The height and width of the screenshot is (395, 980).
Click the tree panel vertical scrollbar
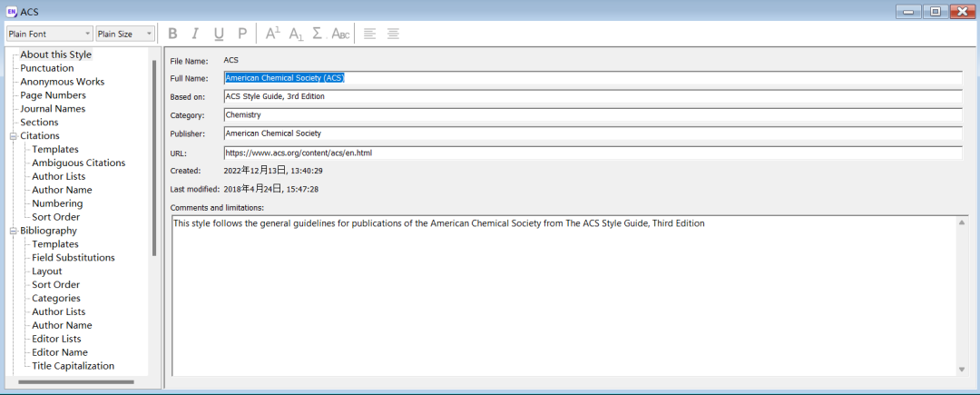[154, 157]
